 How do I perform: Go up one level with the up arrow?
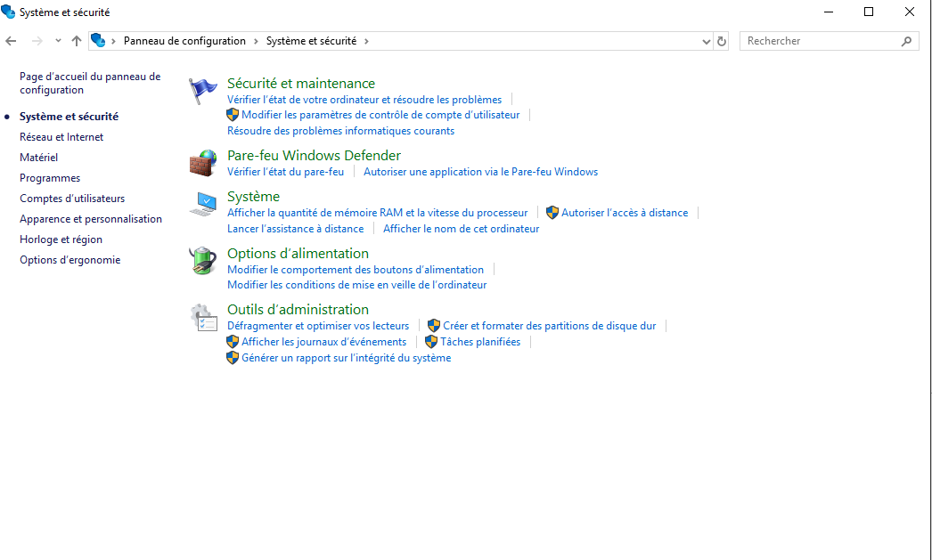(x=76, y=41)
